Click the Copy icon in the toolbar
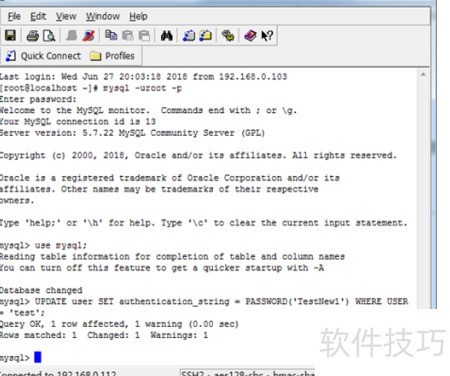This screenshot has width=450, height=376. tap(111, 35)
